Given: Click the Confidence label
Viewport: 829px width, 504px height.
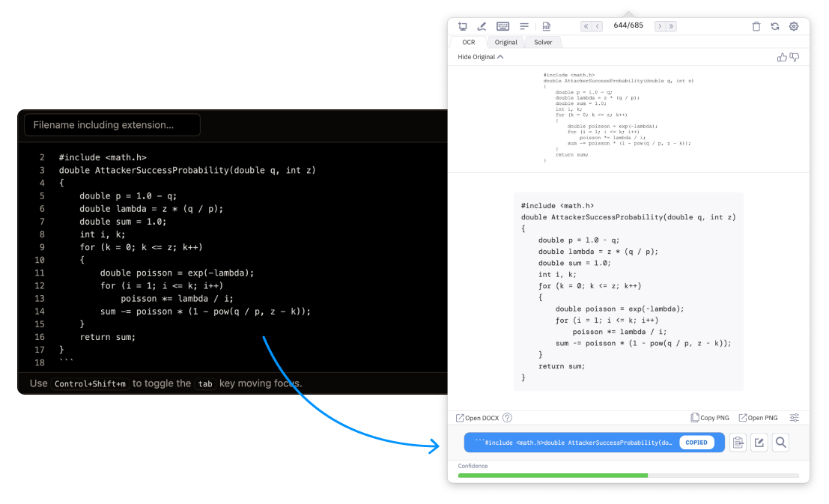Looking at the screenshot, I should tap(473, 466).
